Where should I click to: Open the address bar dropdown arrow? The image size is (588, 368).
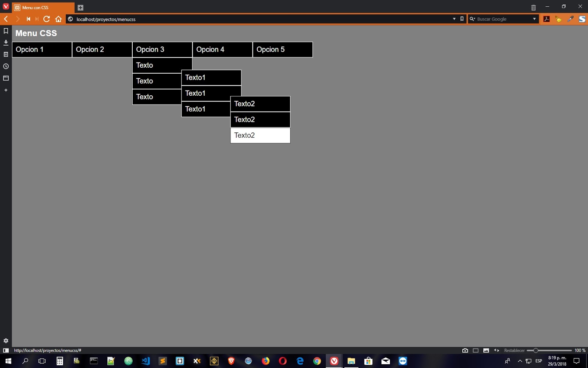(x=453, y=19)
